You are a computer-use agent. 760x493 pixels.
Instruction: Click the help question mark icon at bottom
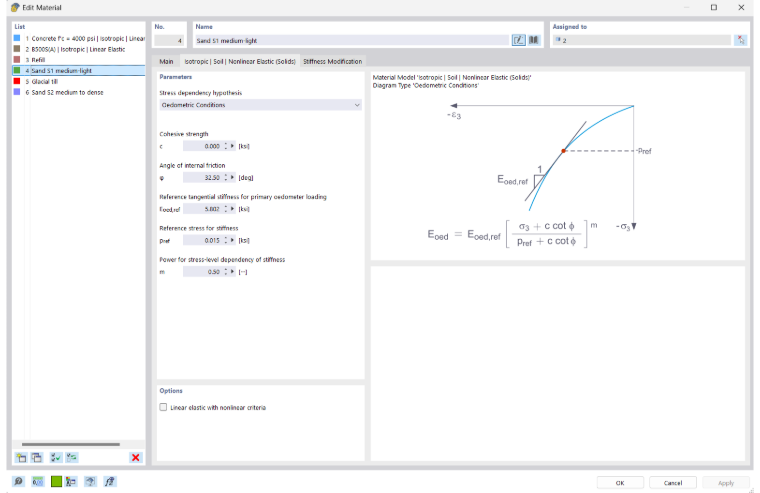90,481
